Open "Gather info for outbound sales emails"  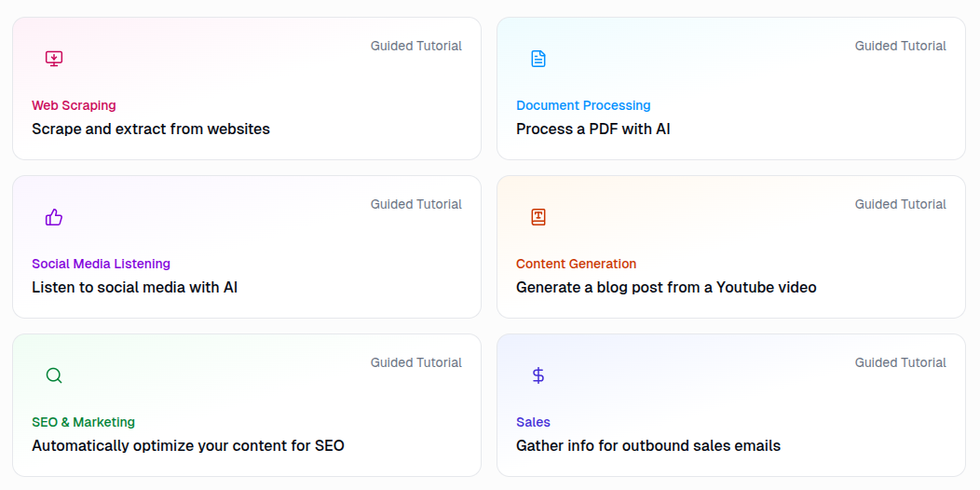coord(648,446)
